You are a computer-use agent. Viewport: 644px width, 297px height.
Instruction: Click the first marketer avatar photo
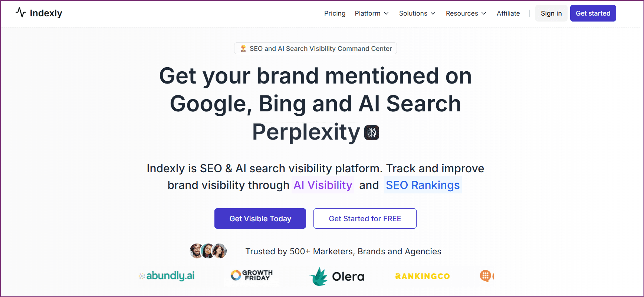coord(195,251)
